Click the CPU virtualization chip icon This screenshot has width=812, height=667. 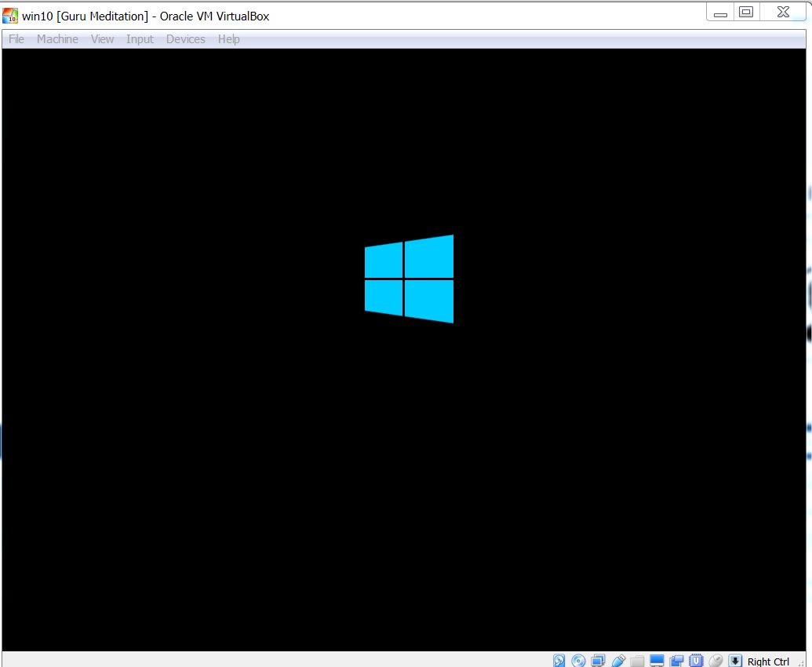(696, 660)
